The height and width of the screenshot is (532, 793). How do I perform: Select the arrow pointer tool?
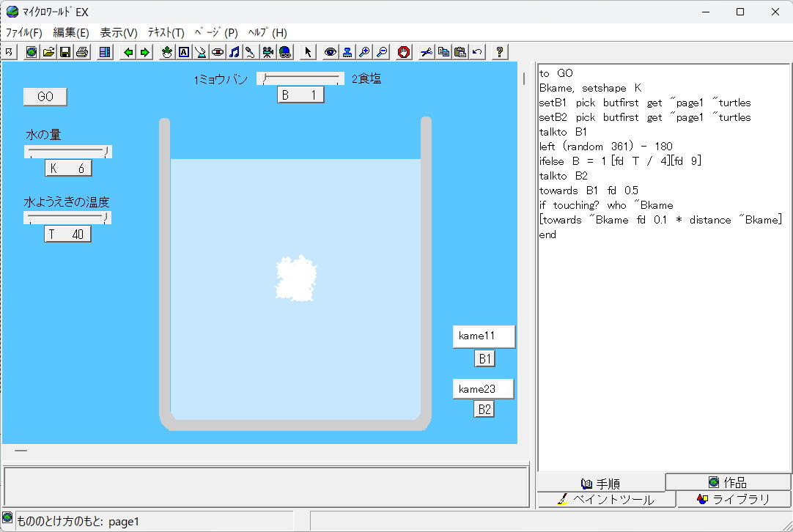[308, 52]
